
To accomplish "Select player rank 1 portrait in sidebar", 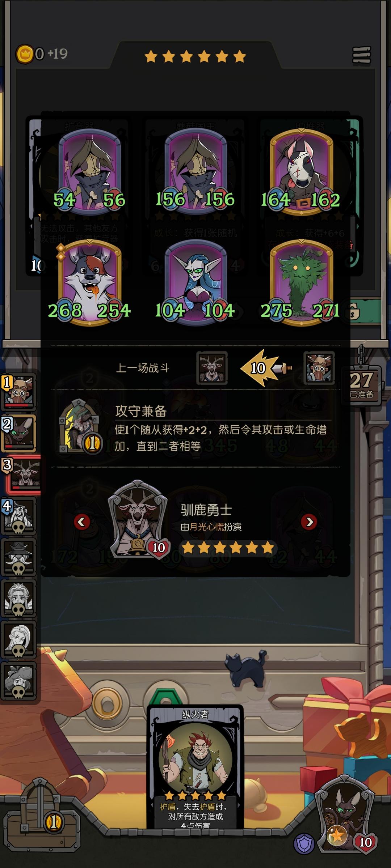I will [19, 392].
